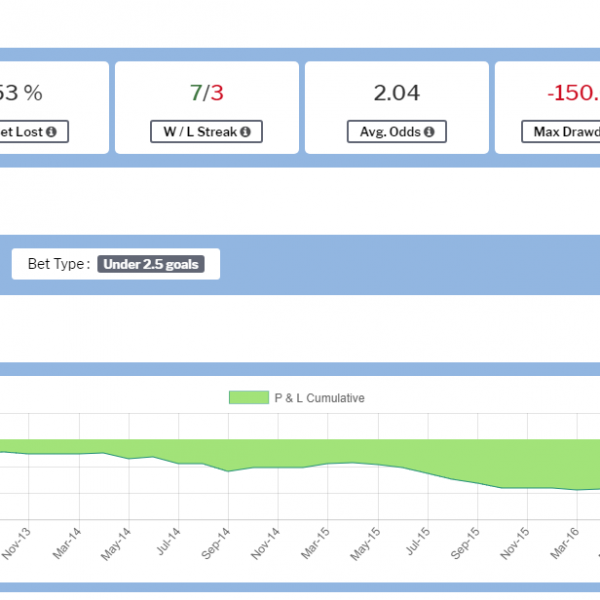Select the Under 2.5 goals bet type badge

[151, 264]
